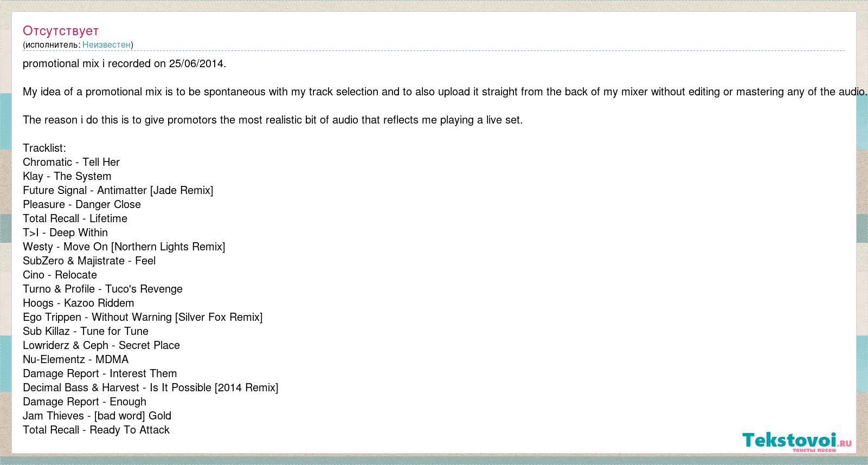This screenshot has height=465, width=868.
Task: Select Decimal Bass & Harvest track line
Action: tap(150, 387)
